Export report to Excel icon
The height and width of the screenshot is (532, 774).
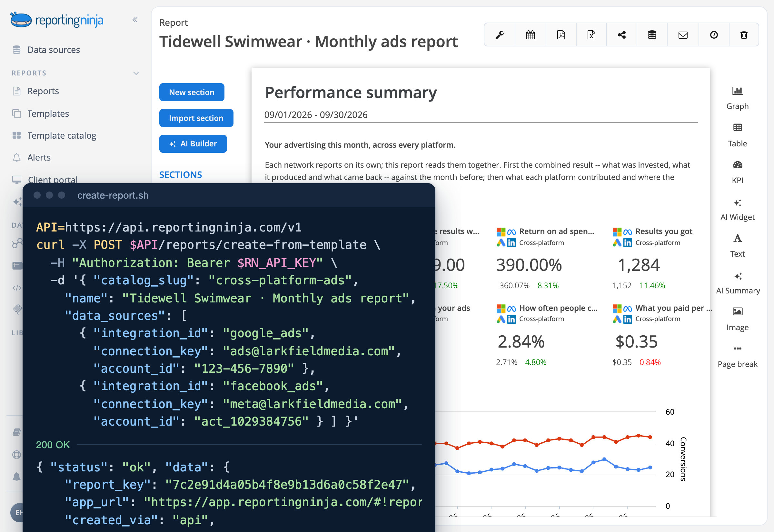click(591, 35)
